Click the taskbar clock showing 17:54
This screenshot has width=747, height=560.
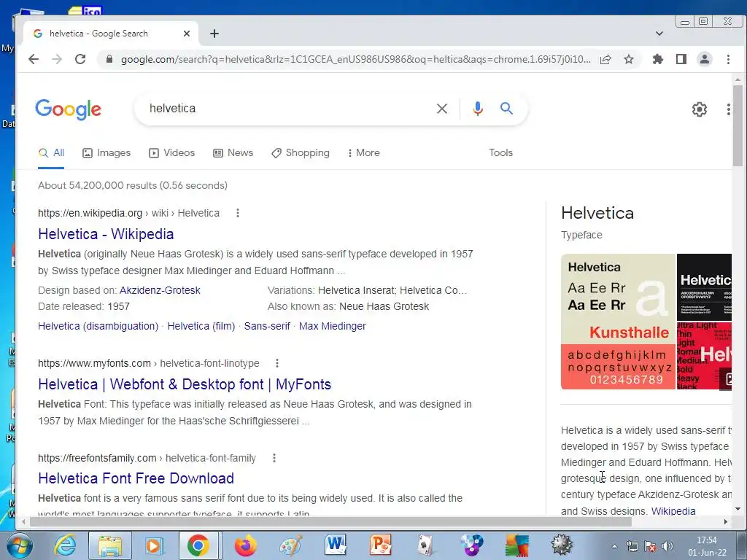[x=707, y=546]
